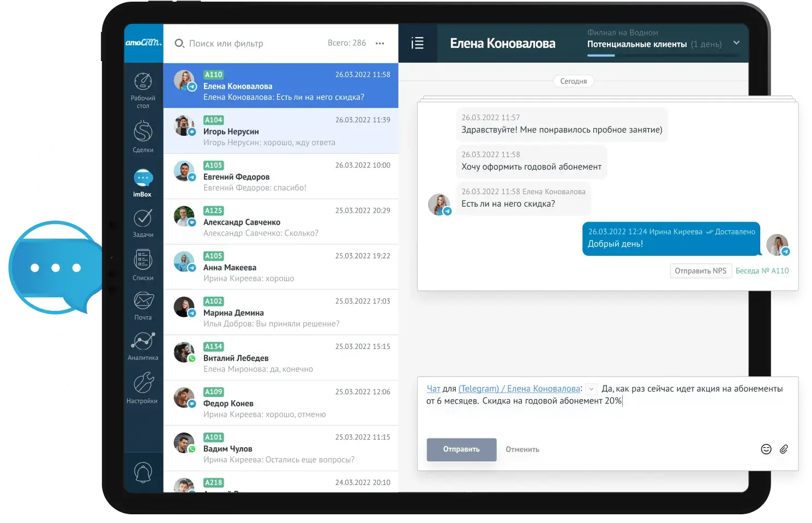Open Федор Конев conversation A109
This screenshot has width=812, height=523.
(x=281, y=402)
